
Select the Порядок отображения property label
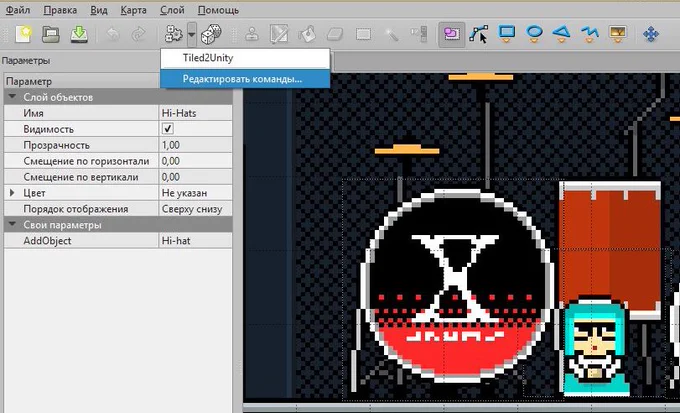76,209
